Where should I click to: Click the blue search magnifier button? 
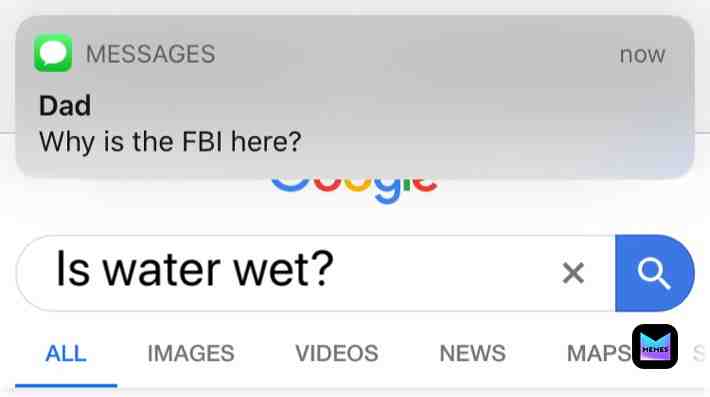point(654,273)
